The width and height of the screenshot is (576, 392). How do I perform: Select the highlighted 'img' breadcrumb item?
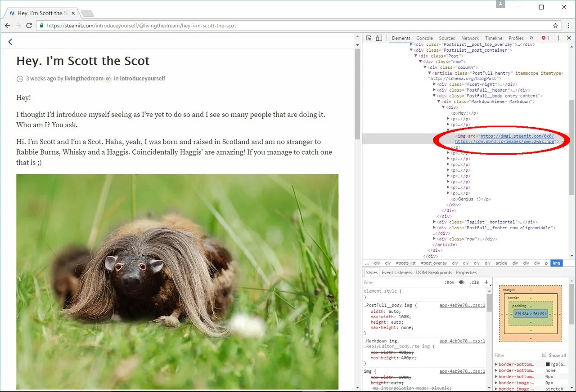point(557,263)
